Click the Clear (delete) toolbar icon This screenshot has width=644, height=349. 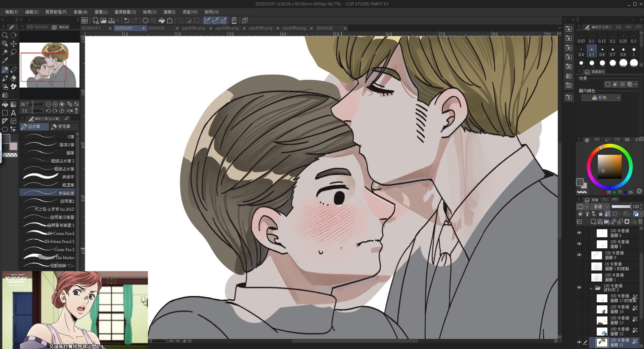click(146, 20)
